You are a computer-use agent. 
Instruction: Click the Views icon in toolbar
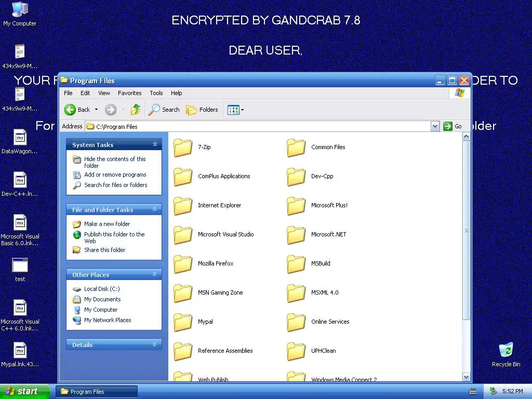[x=233, y=110]
